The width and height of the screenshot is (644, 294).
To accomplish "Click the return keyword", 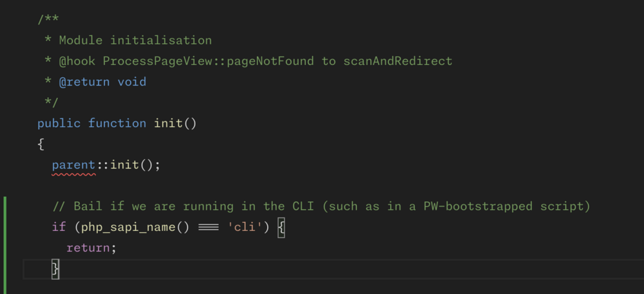I will pyautogui.click(x=88, y=248).
